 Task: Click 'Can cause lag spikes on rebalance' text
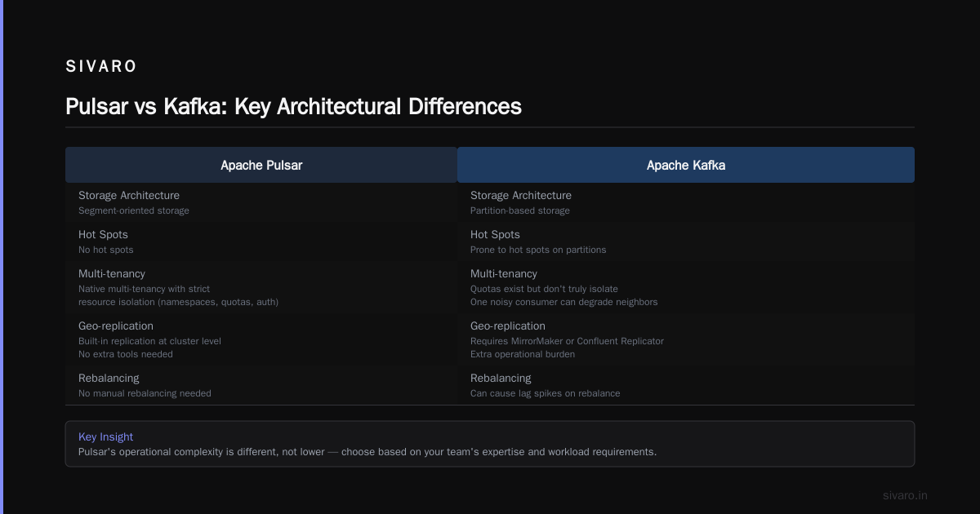tap(546, 393)
